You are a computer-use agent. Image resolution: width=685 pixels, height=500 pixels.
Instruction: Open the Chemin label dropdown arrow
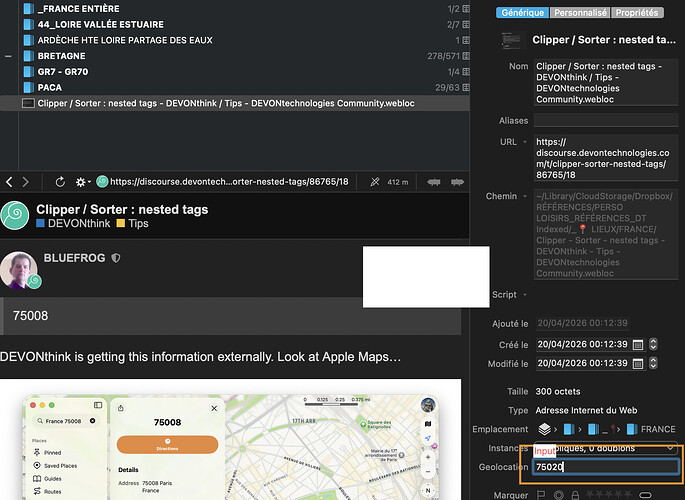[x=525, y=196]
